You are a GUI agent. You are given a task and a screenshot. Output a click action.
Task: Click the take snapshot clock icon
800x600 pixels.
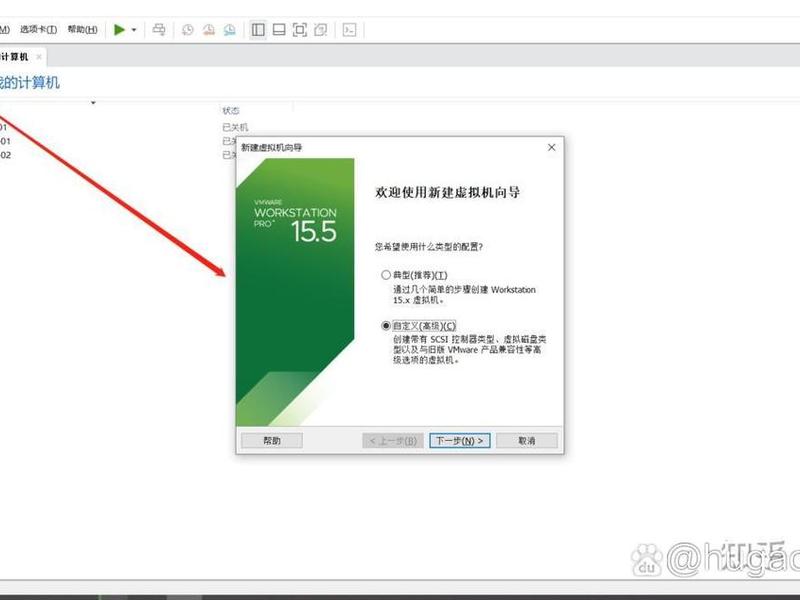coord(188,30)
